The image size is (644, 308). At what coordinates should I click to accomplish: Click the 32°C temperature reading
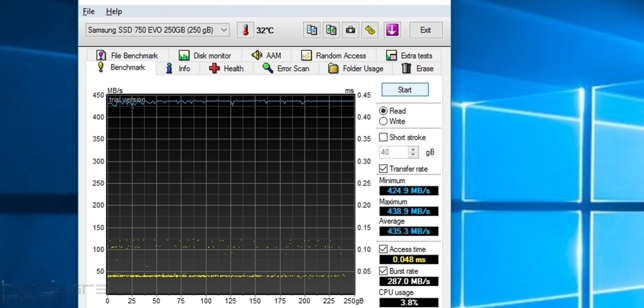[265, 30]
